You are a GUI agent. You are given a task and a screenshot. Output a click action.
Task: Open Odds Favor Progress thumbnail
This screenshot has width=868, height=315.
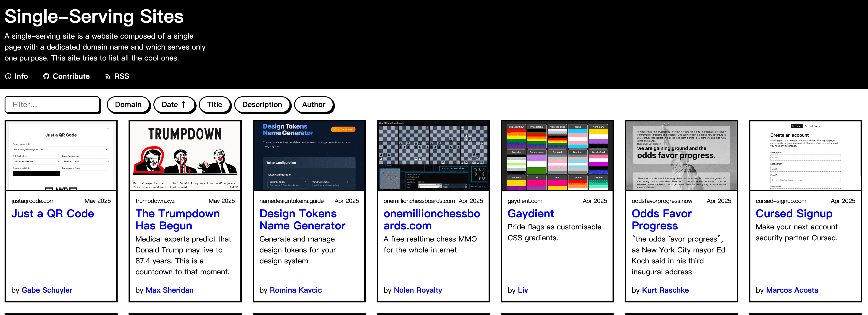(x=681, y=156)
